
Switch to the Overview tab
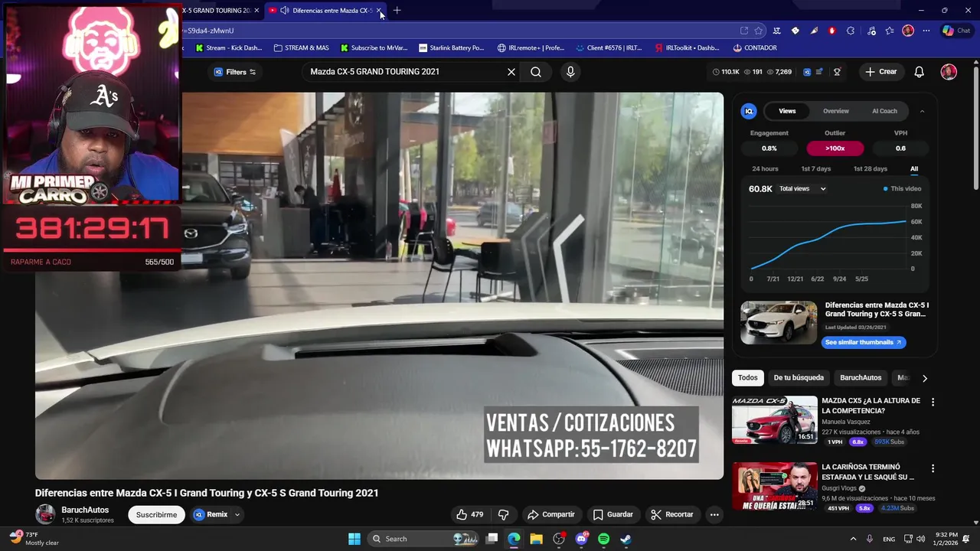tap(836, 111)
